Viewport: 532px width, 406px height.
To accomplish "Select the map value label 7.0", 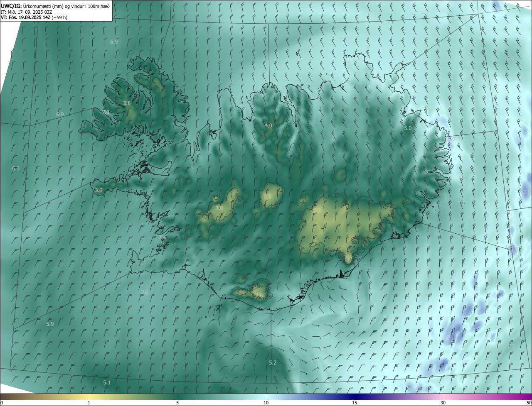I will pos(106,113).
